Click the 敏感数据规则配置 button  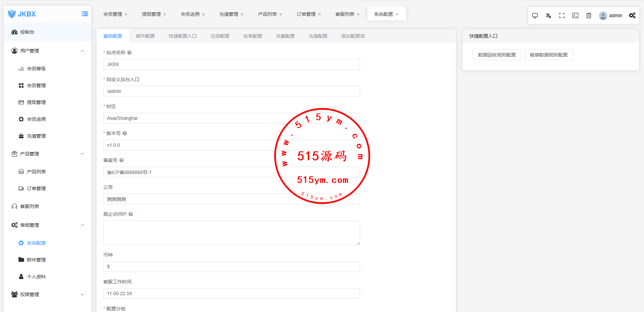tap(549, 55)
